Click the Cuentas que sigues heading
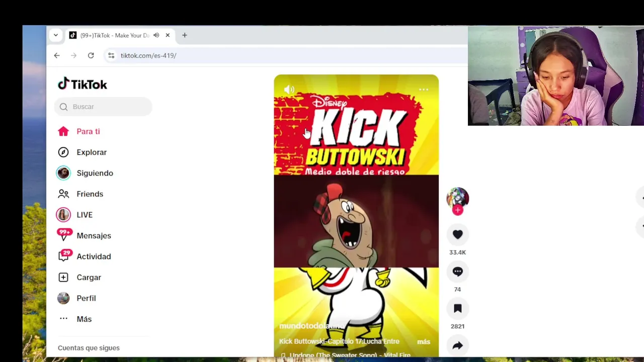The width and height of the screenshot is (644, 362). [89, 348]
